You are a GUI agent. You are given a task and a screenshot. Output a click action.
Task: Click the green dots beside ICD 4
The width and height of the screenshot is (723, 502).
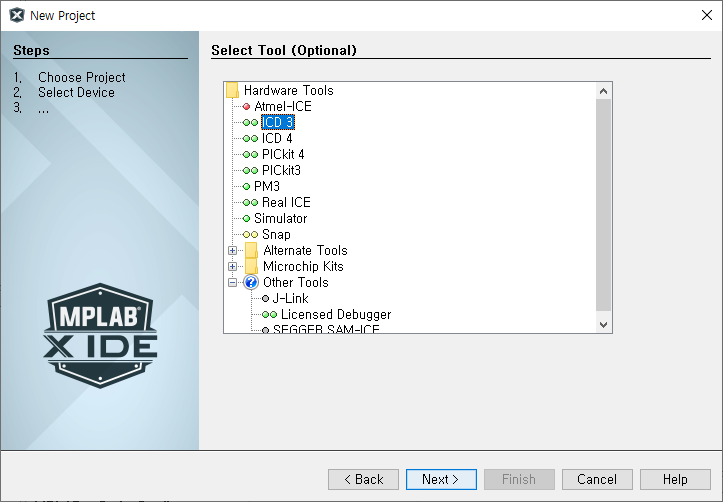pos(250,138)
